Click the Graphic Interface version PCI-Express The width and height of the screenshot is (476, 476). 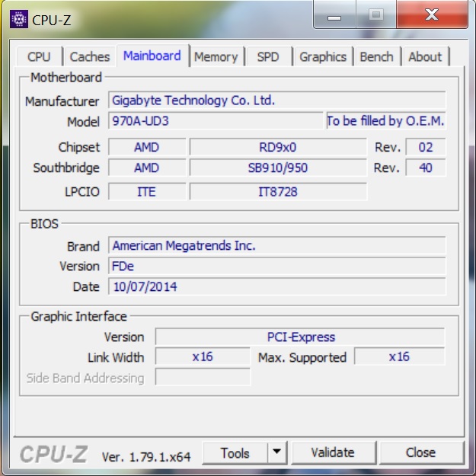[x=300, y=337]
